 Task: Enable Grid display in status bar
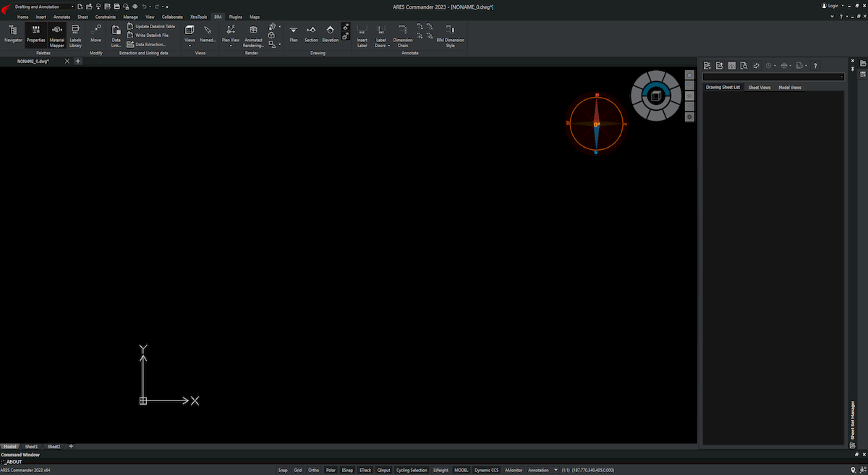(x=298, y=470)
